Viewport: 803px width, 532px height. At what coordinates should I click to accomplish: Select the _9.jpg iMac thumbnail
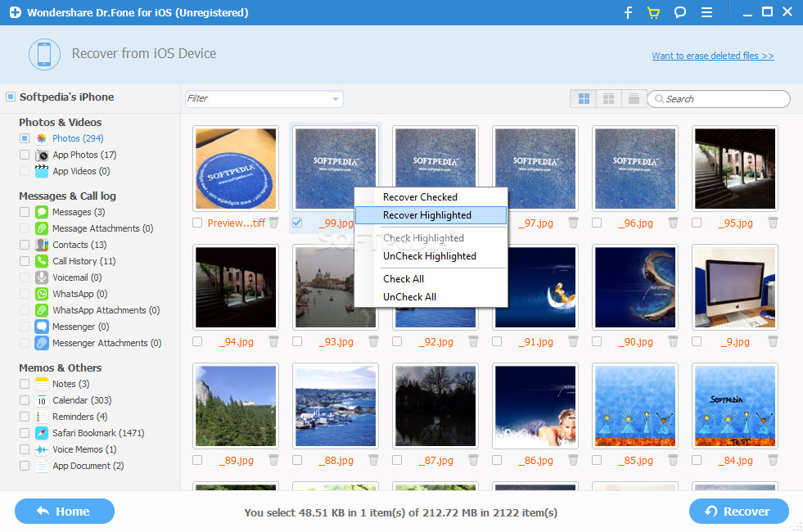[x=735, y=287]
